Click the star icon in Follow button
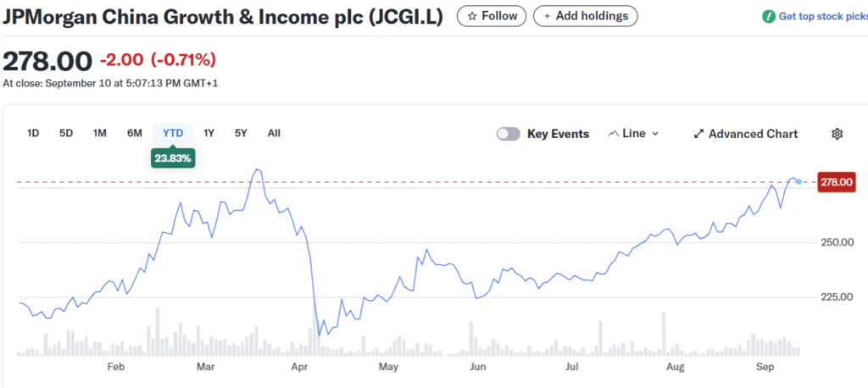The width and height of the screenshot is (868, 388). tap(472, 16)
